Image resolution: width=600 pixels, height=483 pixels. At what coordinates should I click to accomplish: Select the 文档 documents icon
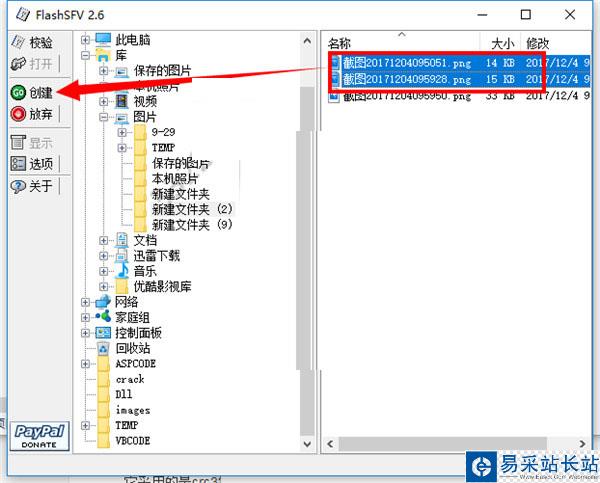122,240
